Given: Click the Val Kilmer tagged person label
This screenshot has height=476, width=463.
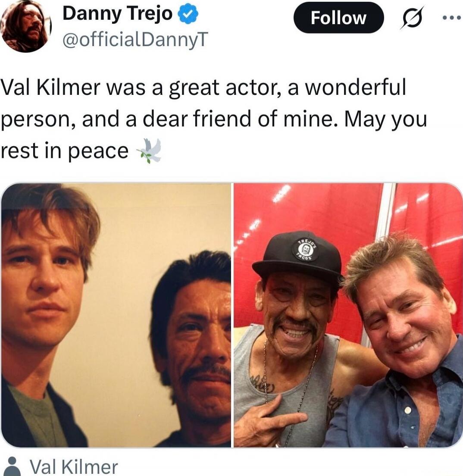Looking at the screenshot, I should click(73, 467).
